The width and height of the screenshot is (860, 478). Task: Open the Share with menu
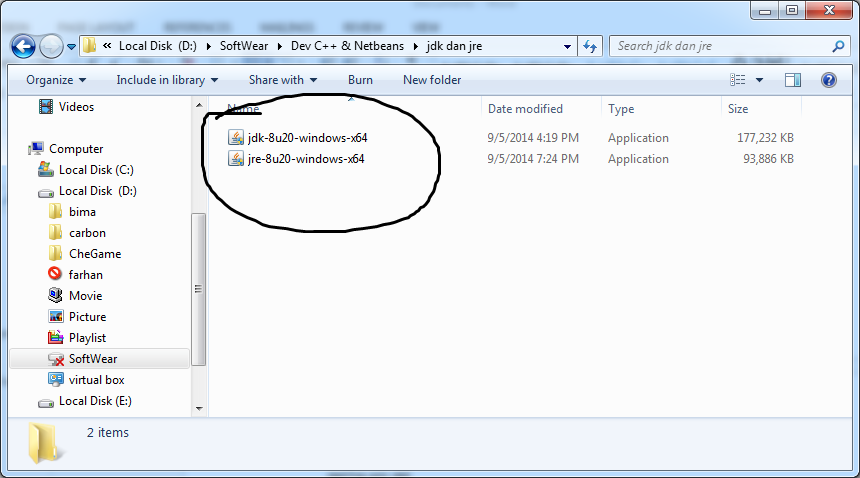point(283,80)
